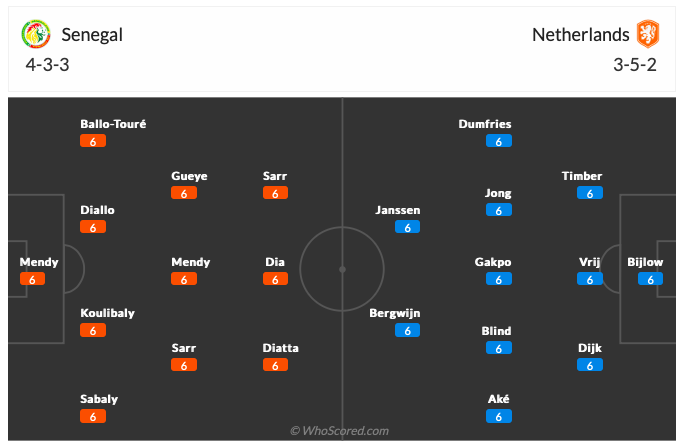Click Dumfries' blue rating badge
The width and height of the screenshot is (685, 441).
[x=499, y=141]
